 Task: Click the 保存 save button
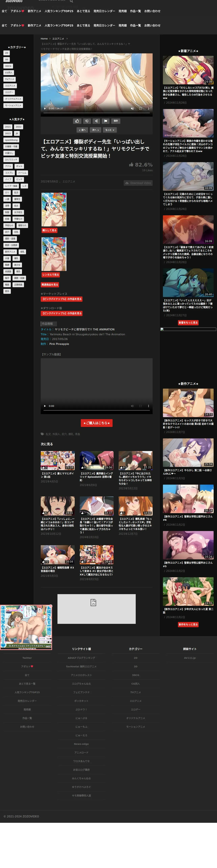[x=115, y=121]
